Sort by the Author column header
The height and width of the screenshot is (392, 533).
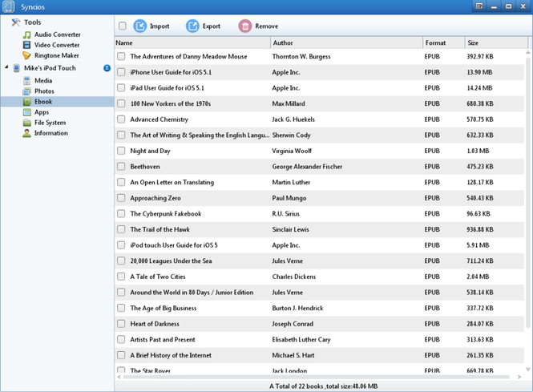click(x=347, y=42)
